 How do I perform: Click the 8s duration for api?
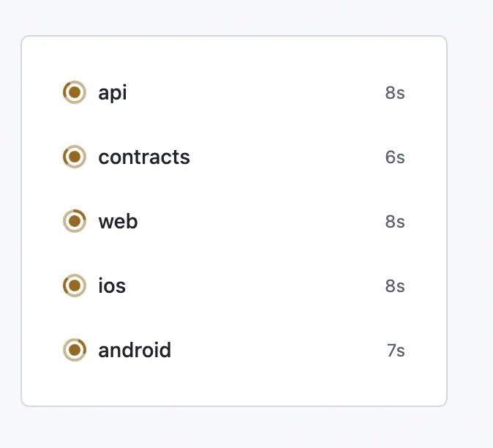[x=395, y=93]
